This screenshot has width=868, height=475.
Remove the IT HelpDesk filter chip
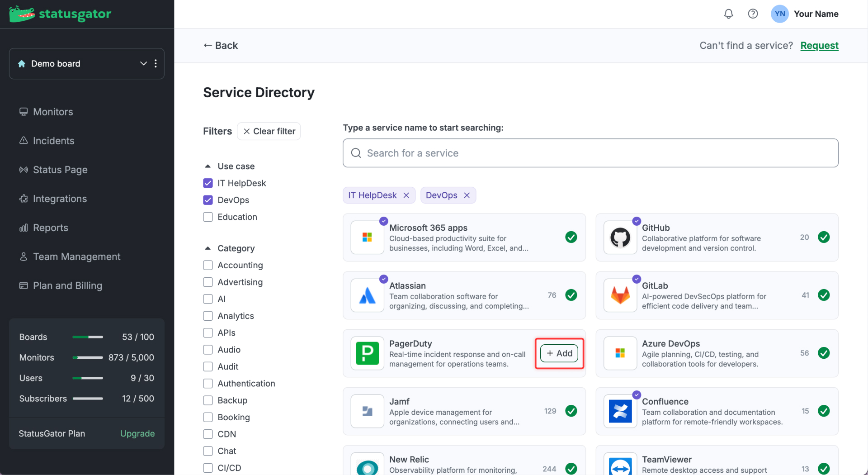406,195
